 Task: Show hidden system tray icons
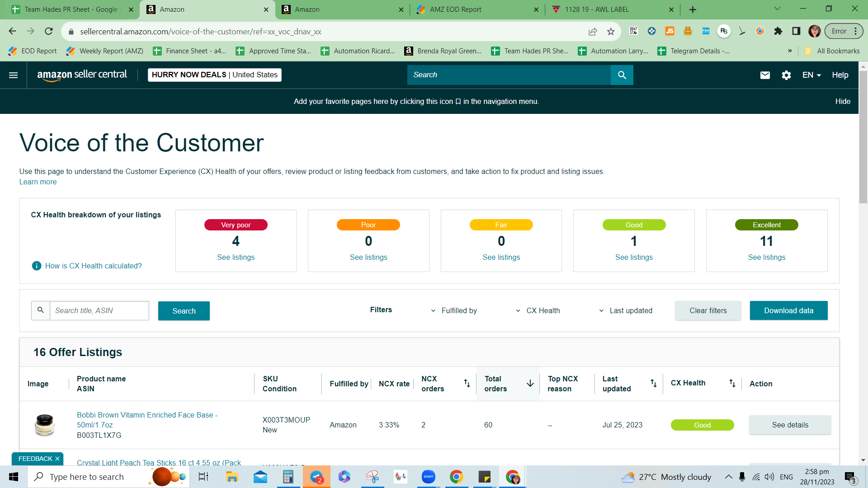tap(728, 477)
